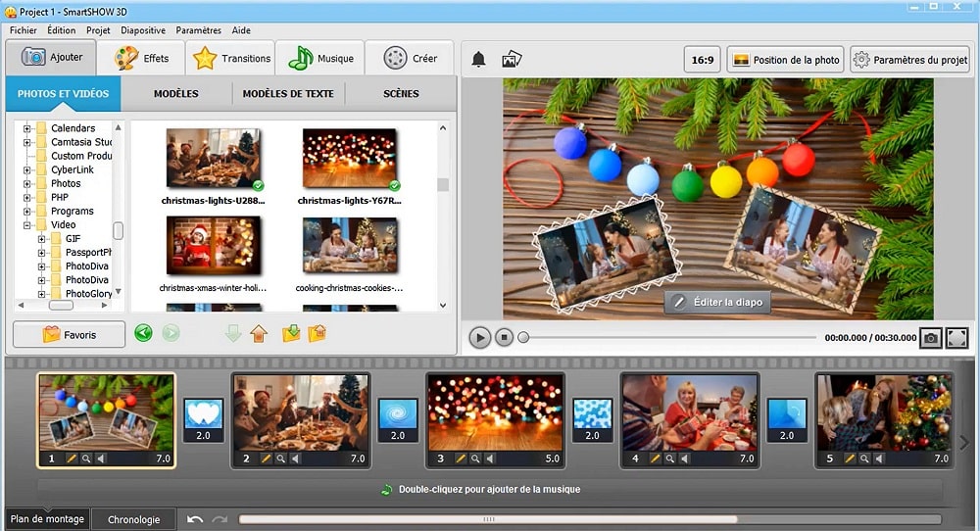Edit slide 1 with pencil icon
The image size is (980, 531).
[x=72, y=459]
